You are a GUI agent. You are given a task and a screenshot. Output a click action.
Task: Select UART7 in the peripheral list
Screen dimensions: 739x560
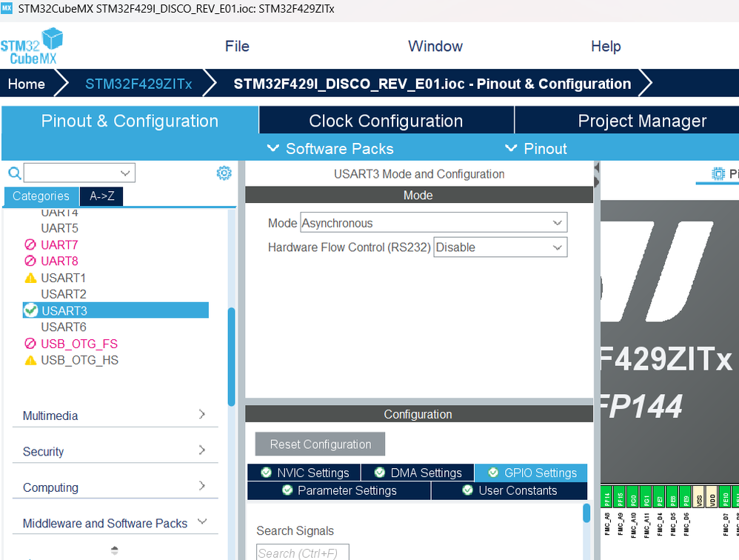pos(59,244)
